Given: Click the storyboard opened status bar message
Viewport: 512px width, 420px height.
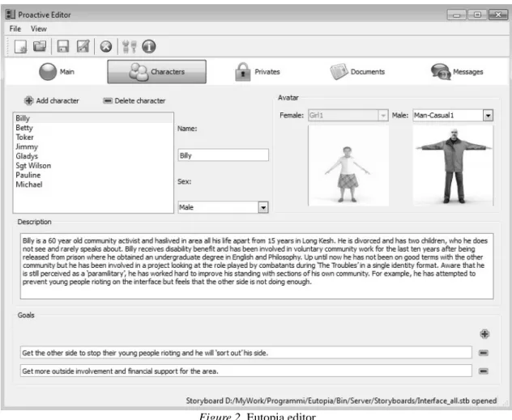Looking at the screenshot, I should [x=341, y=401].
